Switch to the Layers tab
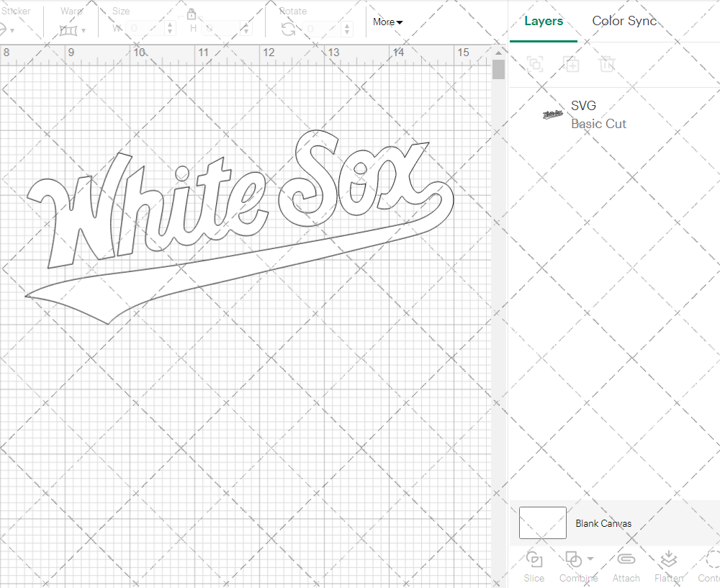The image size is (720, 588). point(543,21)
